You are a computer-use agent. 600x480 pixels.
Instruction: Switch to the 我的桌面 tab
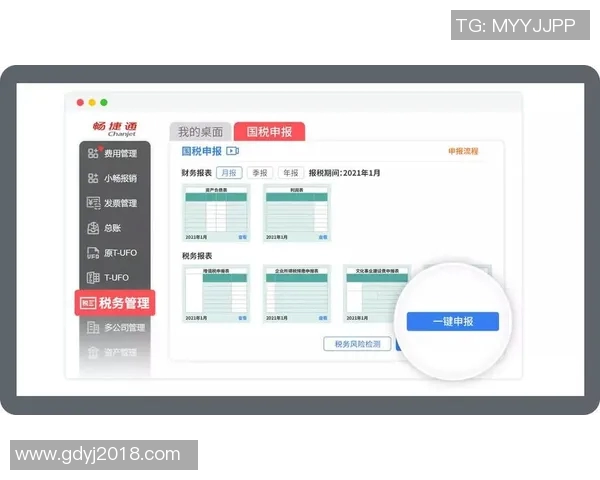(x=201, y=132)
